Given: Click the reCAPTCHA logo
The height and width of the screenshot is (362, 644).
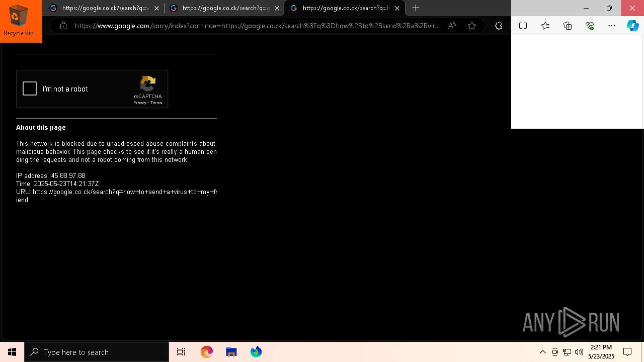Looking at the screenshot, I should point(148,83).
